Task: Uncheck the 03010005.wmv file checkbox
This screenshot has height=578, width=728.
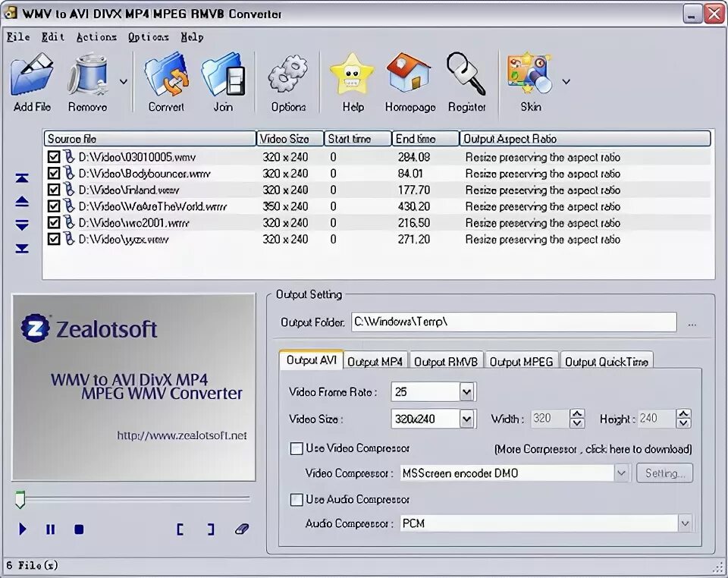Action: coord(53,157)
